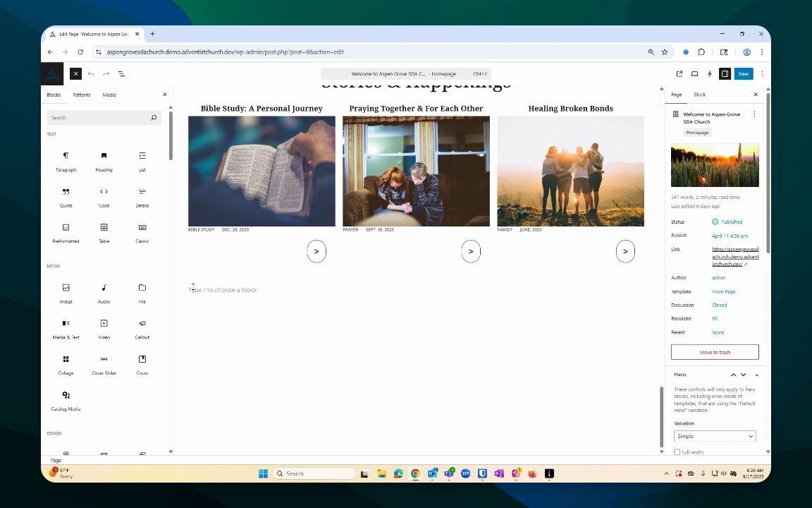Add a Quote block

[66, 195]
